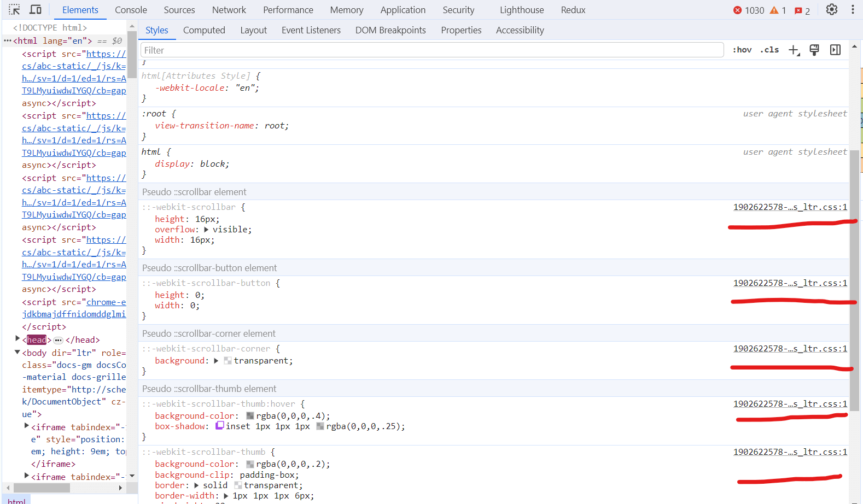Open the Network panel
This screenshot has height=504, width=863.
click(229, 10)
